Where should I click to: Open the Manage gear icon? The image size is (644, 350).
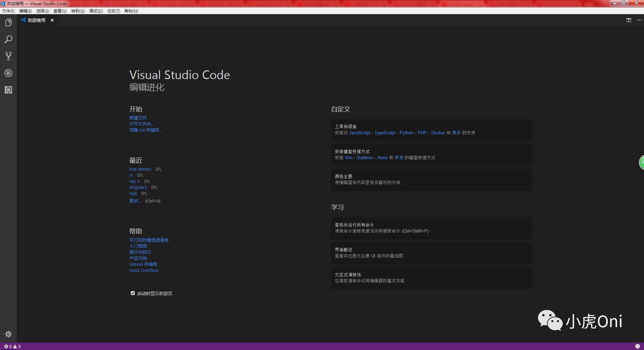8,334
